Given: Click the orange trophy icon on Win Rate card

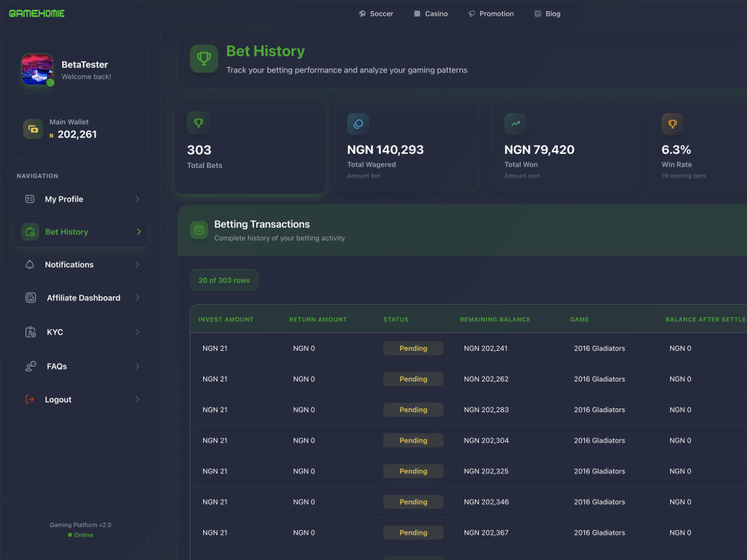Looking at the screenshot, I should click(673, 124).
